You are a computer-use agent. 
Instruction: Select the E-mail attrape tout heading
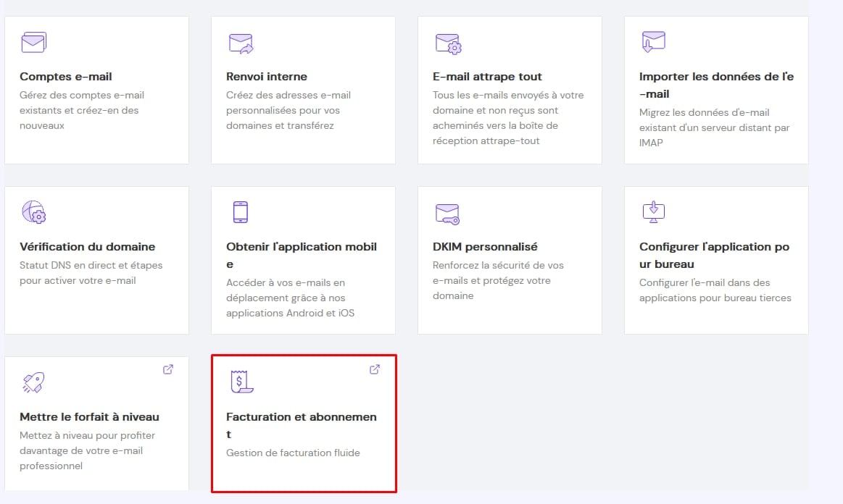(487, 77)
